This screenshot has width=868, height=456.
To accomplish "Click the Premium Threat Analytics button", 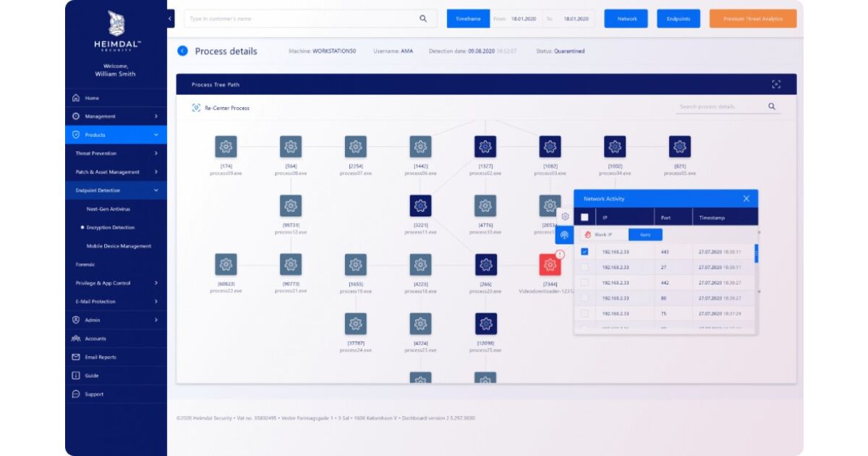I will (753, 19).
